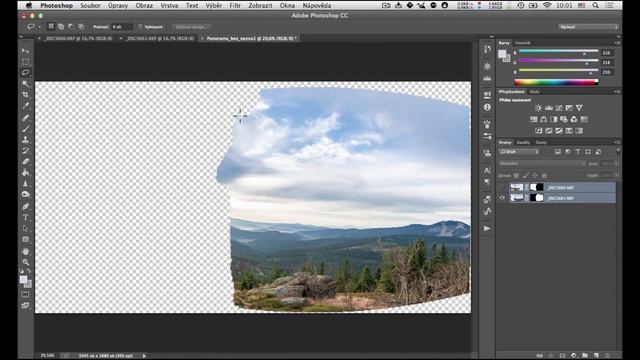The width and height of the screenshot is (640, 360).
Task: Open the Vrstva menu
Action: click(x=169, y=6)
